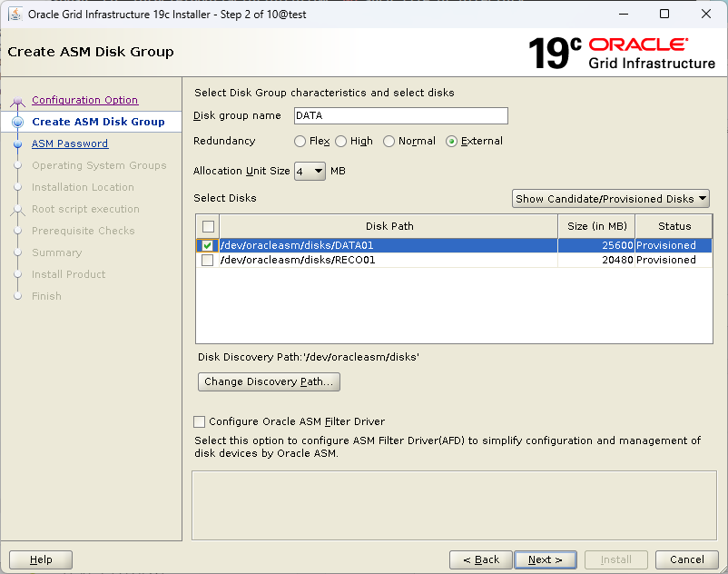Edit the Disk group name field

point(401,115)
